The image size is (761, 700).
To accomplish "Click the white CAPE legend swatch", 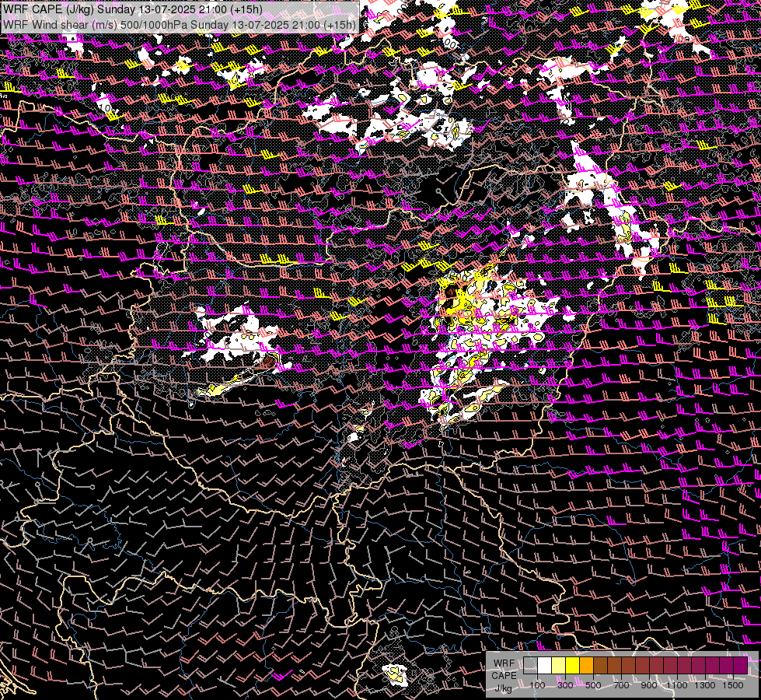I will point(545,666).
